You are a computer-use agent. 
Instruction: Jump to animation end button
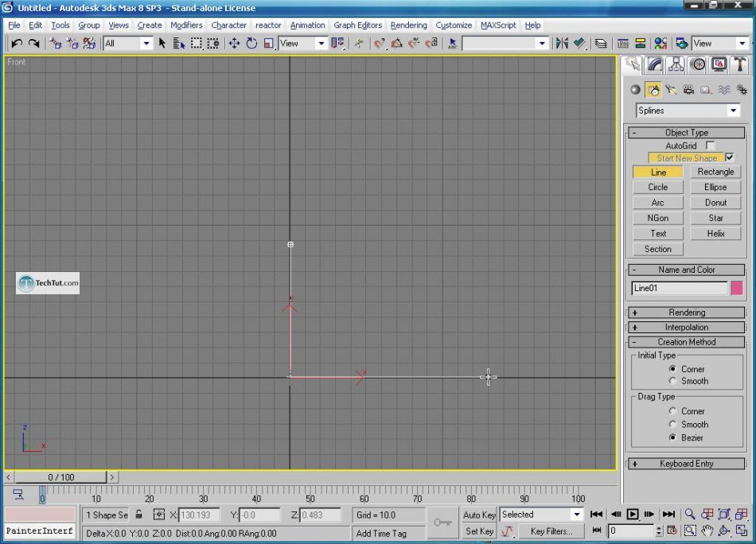pos(668,514)
